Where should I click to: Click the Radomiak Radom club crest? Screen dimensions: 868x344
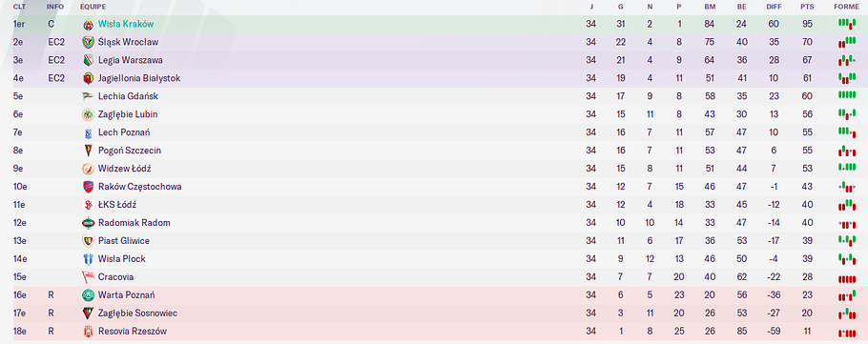[x=88, y=223]
